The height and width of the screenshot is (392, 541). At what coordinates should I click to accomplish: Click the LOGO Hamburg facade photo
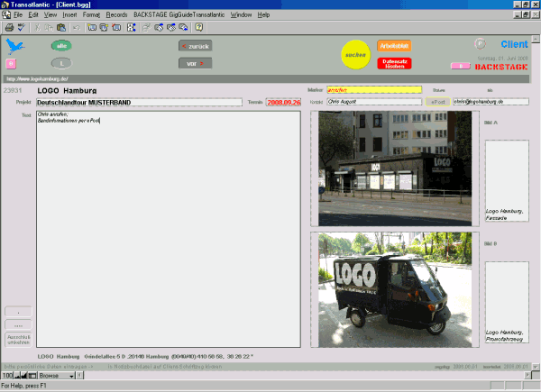pyautogui.click(x=395, y=169)
